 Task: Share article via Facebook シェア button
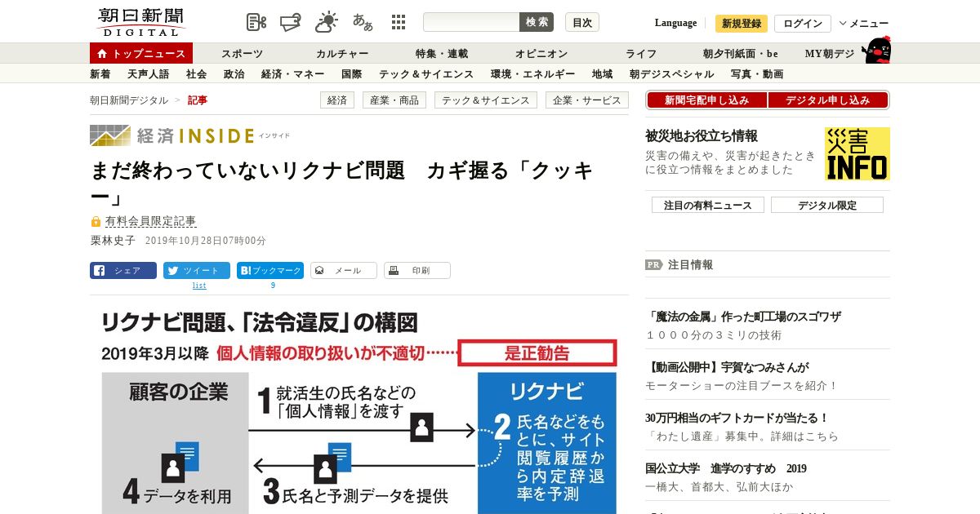pyautogui.click(x=123, y=270)
